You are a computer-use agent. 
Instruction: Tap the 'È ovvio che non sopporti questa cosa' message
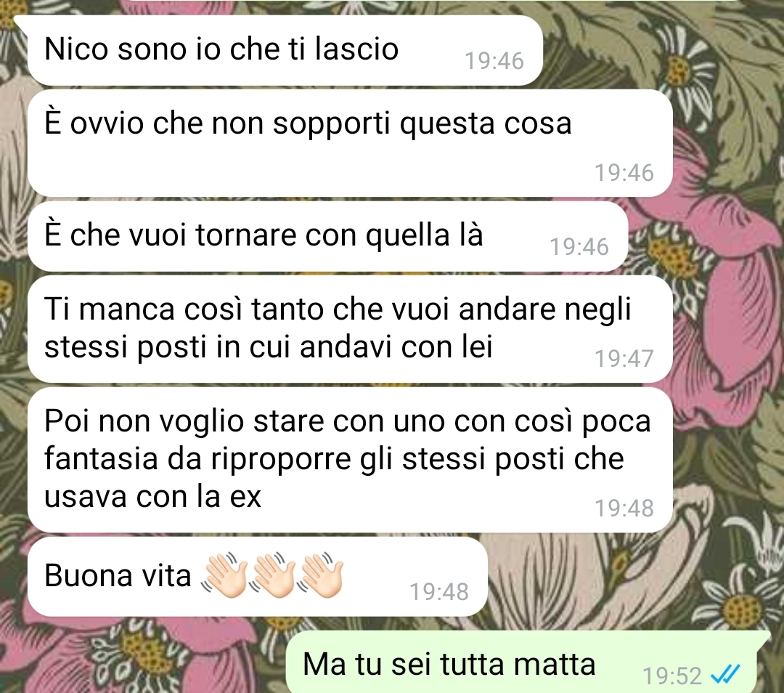click(350, 143)
